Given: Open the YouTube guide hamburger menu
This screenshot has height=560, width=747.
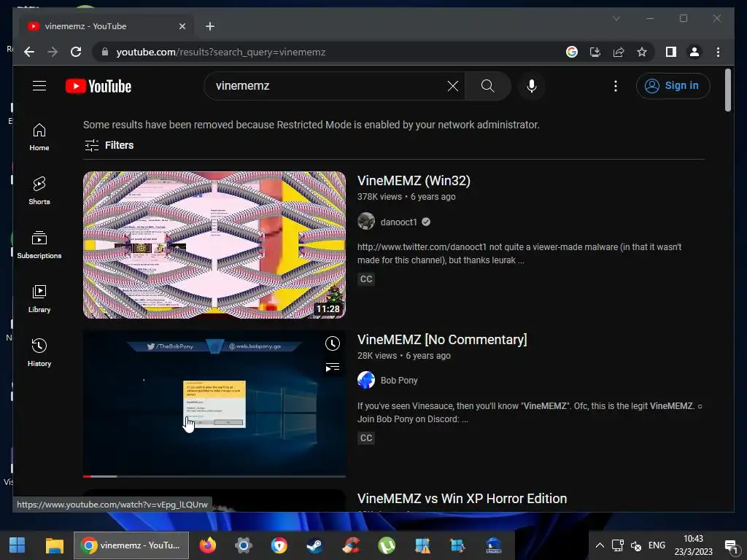Looking at the screenshot, I should [x=39, y=86].
